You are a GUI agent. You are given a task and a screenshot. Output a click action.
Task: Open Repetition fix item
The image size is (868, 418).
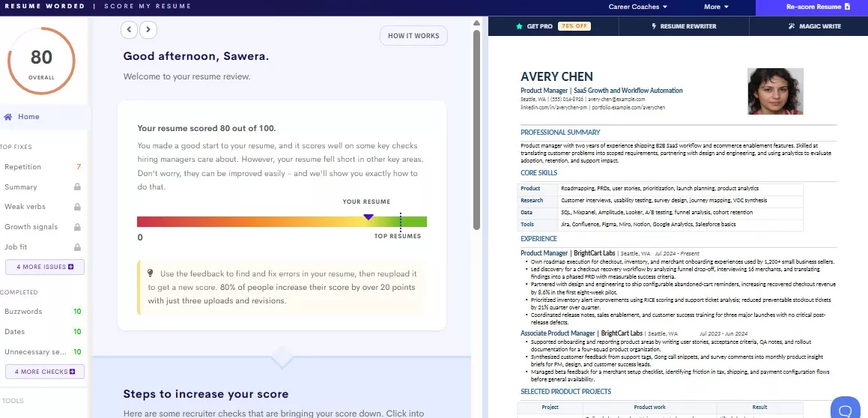click(43, 166)
